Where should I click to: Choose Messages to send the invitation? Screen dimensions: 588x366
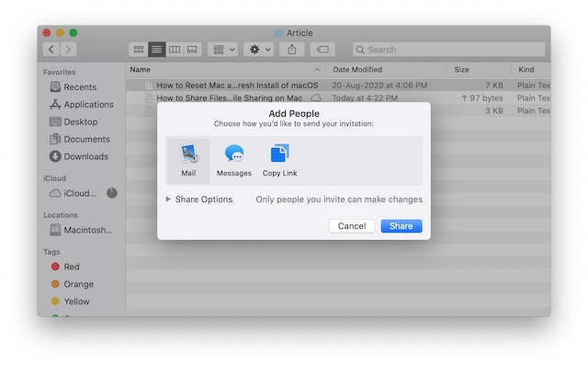(x=234, y=161)
